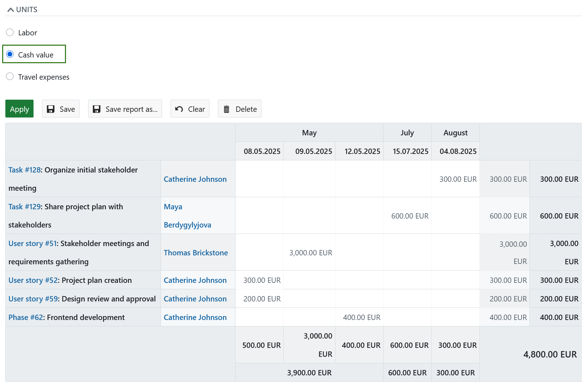Select the Labor radio button
The image size is (588, 385).
10,32
